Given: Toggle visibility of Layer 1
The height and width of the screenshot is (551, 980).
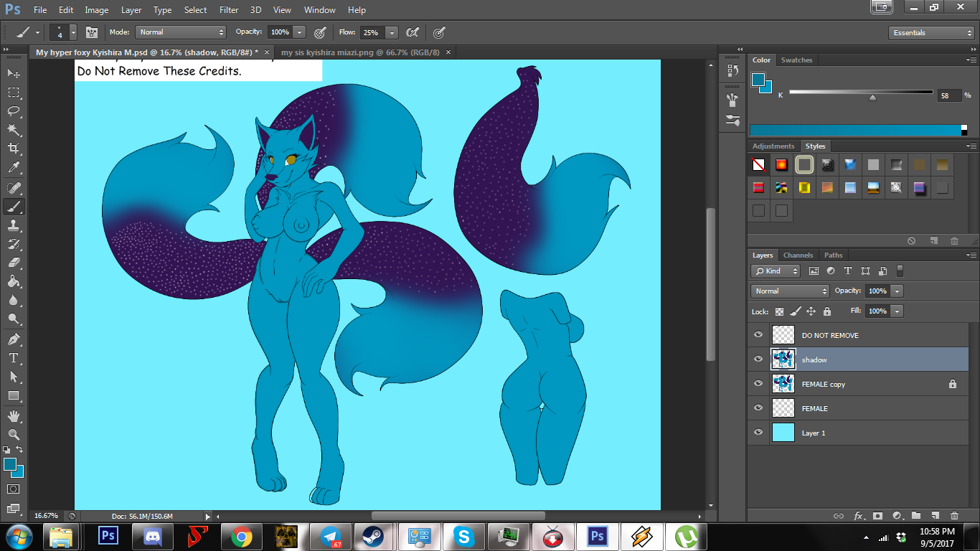Looking at the screenshot, I should [x=758, y=433].
